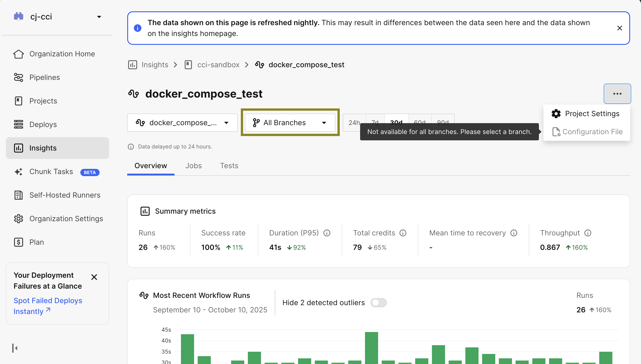Click the Throughput info icon
The width and height of the screenshot is (641, 364).
(x=588, y=233)
